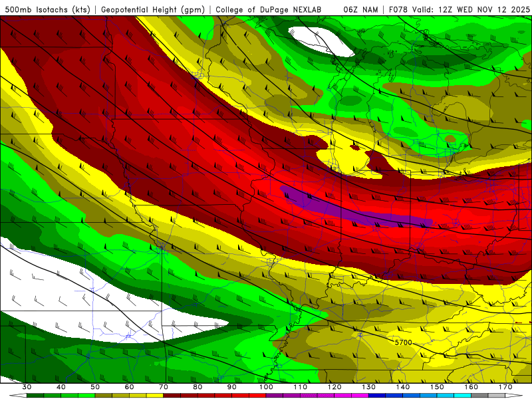Click the 'F078 Valid: 12Z WED NOV 12 2025' text

(x=459, y=10)
